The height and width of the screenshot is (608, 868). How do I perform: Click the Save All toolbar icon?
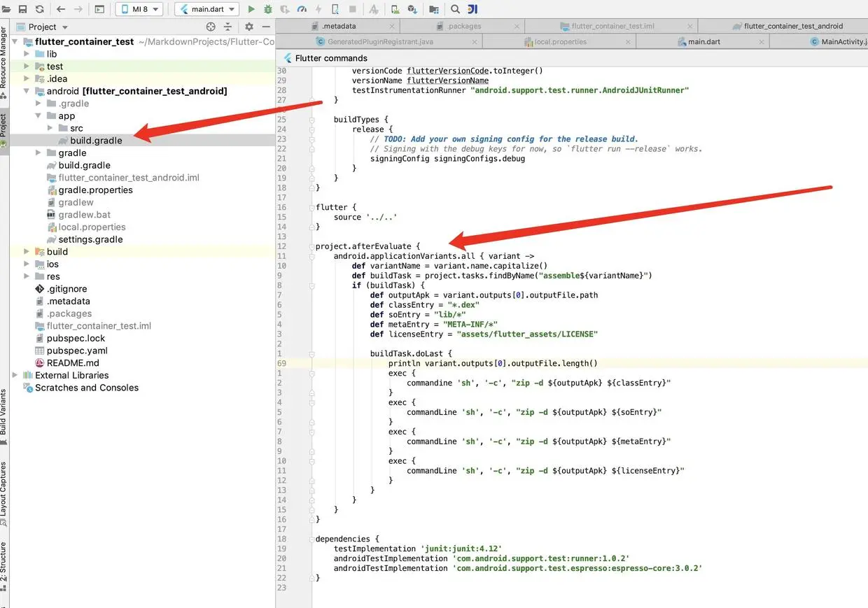(x=22, y=9)
